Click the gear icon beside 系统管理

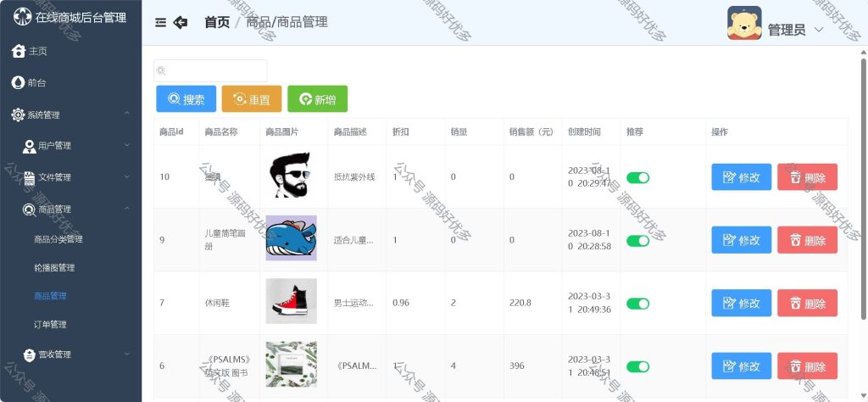19,114
